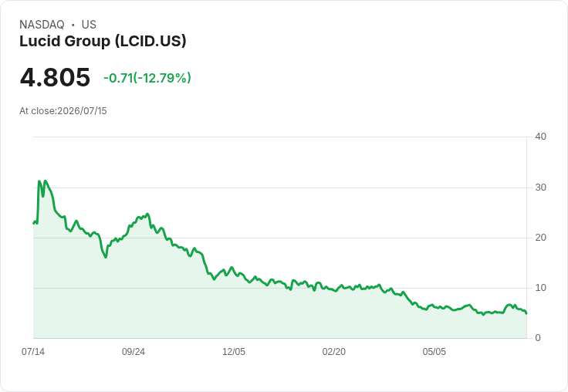Click the 10 label on price axis

click(x=541, y=288)
